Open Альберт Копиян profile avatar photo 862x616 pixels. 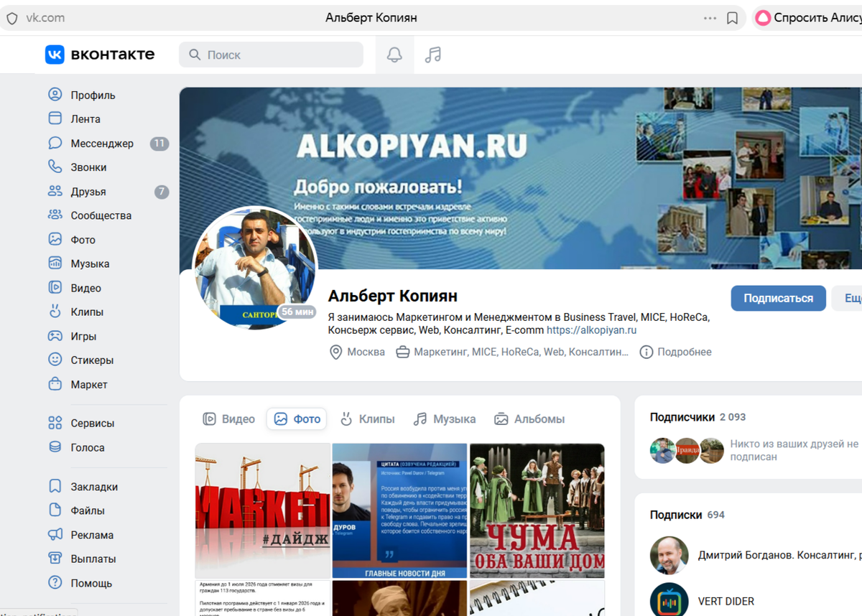[x=254, y=267]
